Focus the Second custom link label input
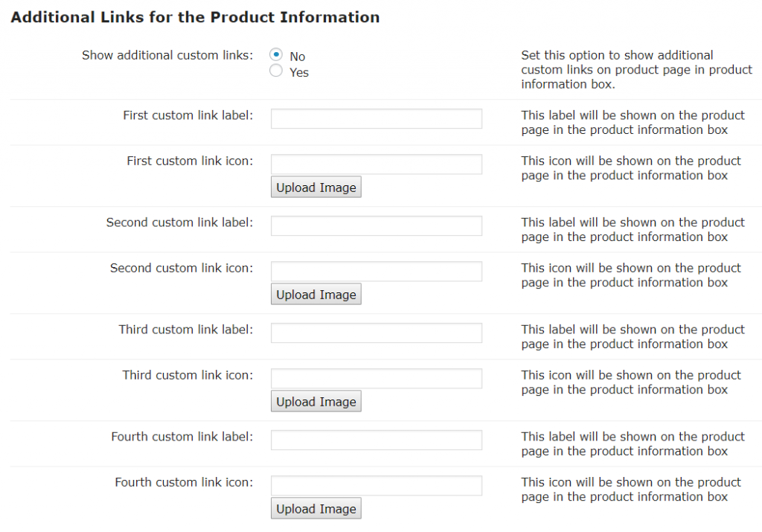Viewport: 762px width, 532px height. tap(376, 225)
